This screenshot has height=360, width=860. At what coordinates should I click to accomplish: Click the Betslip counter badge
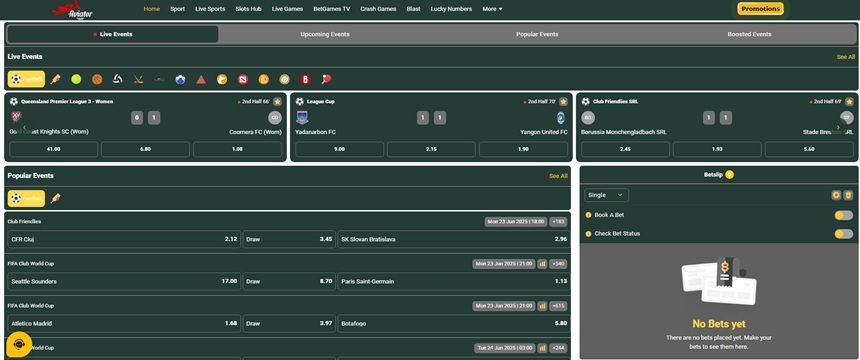click(x=729, y=175)
